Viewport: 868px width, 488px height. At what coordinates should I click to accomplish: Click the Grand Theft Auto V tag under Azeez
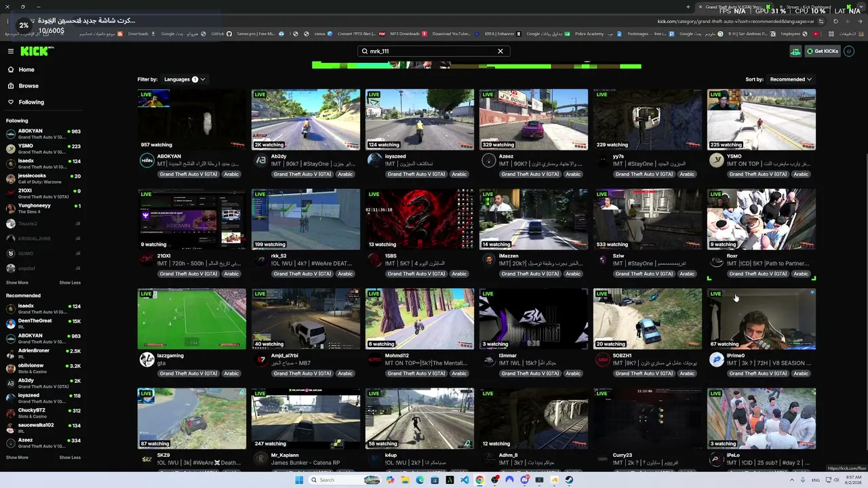tap(530, 174)
